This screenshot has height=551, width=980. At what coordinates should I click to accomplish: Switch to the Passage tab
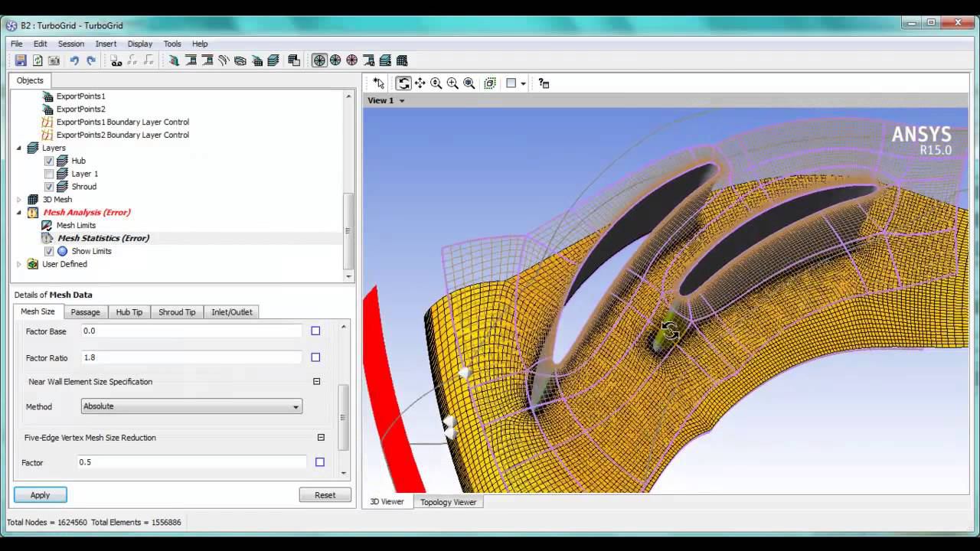(x=85, y=312)
